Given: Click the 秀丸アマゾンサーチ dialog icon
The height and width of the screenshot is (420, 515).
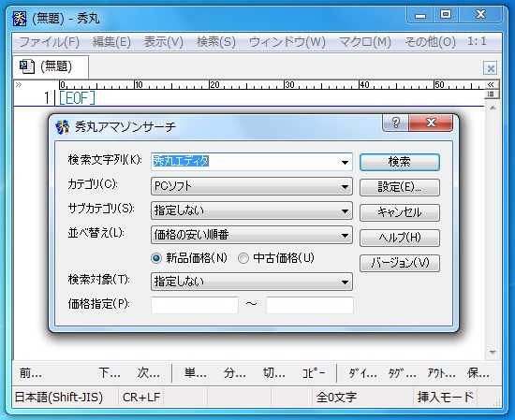Looking at the screenshot, I should click(63, 127).
